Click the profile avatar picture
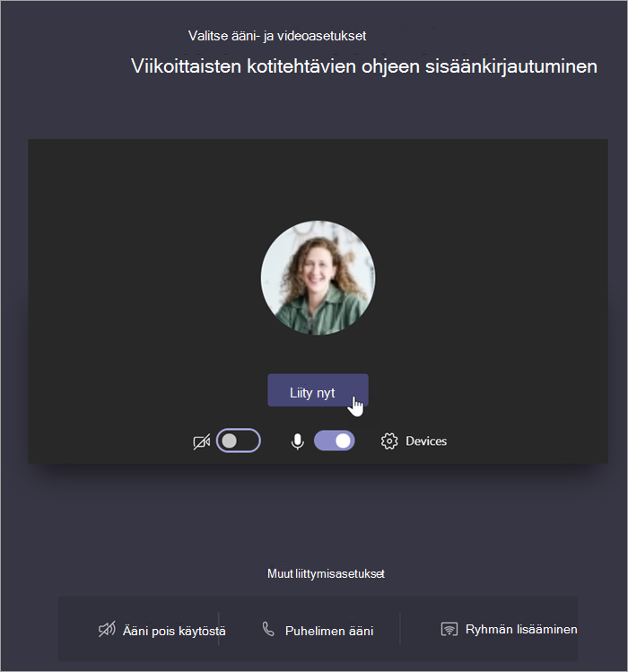The width and height of the screenshot is (628, 672). pyautogui.click(x=318, y=278)
